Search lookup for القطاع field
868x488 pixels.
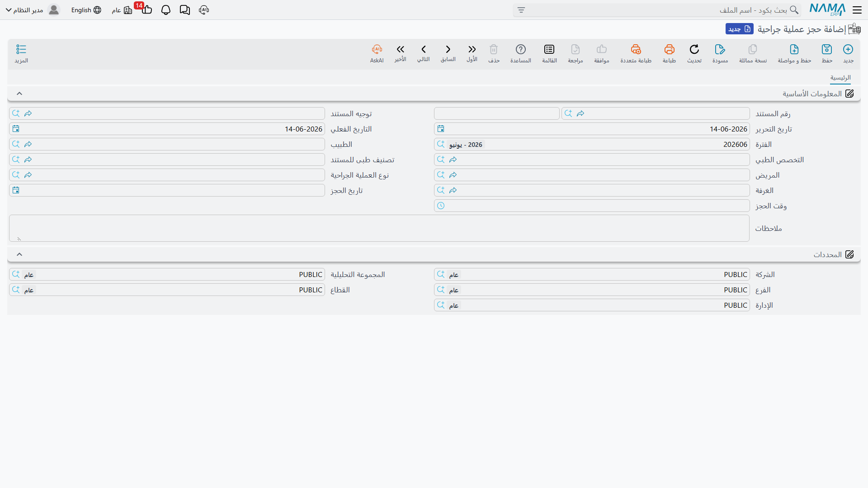(x=16, y=290)
